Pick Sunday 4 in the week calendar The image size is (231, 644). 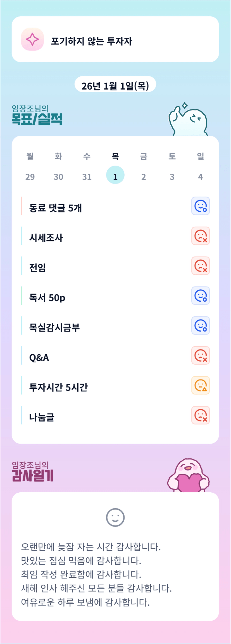(x=200, y=176)
